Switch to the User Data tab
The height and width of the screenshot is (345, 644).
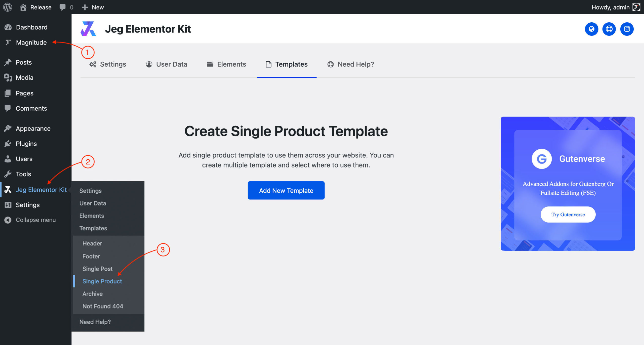(x=167, y=64)
